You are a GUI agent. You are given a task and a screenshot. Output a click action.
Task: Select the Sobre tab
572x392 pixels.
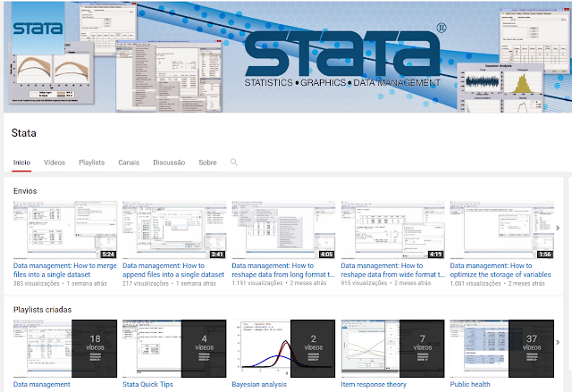pyautogui.click(x=207, y=163)
